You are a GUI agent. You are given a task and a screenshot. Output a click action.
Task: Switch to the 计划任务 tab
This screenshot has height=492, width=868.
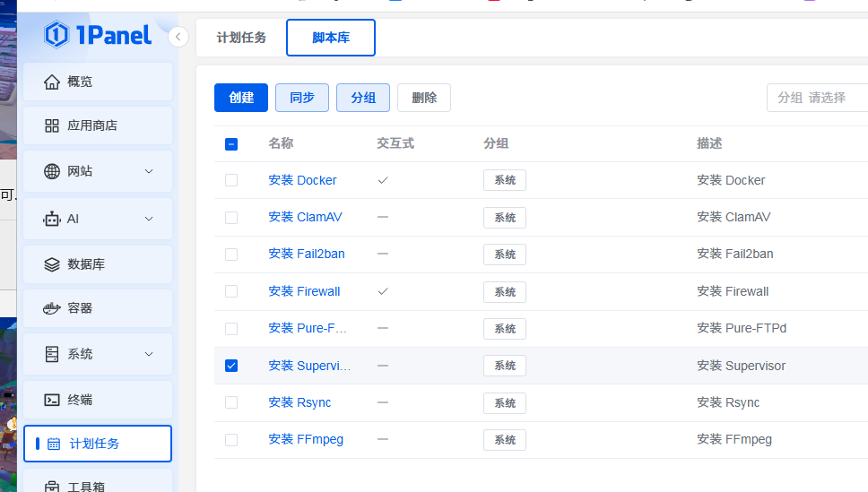[x=241, y=38]
